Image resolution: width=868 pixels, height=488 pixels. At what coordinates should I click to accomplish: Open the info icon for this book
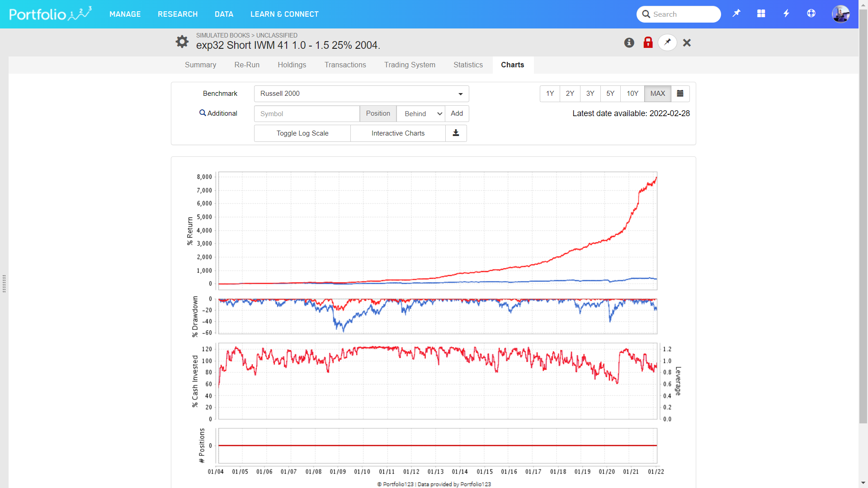tap(629, 42)
